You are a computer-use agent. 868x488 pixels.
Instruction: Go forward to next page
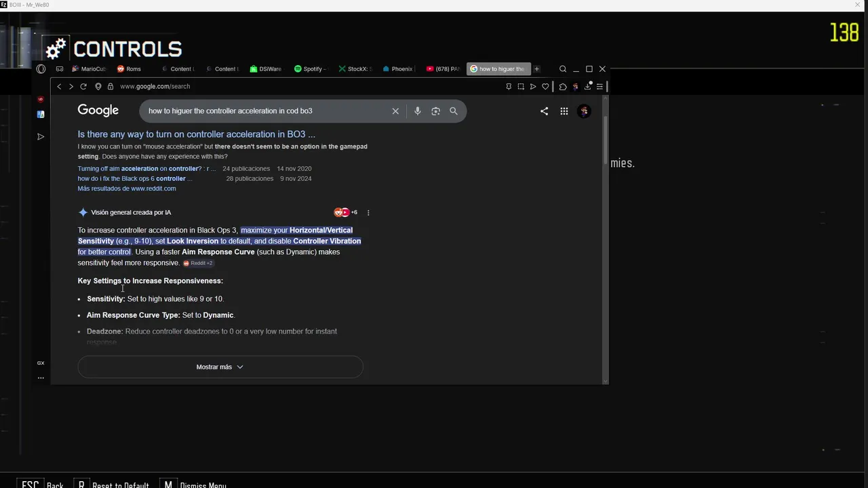(71, 87)
